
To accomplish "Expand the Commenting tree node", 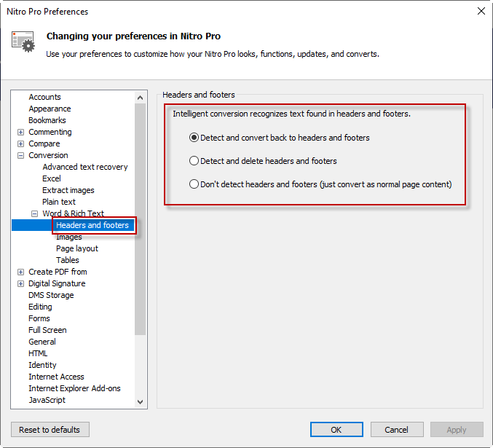I will click(x=21, y=132).
